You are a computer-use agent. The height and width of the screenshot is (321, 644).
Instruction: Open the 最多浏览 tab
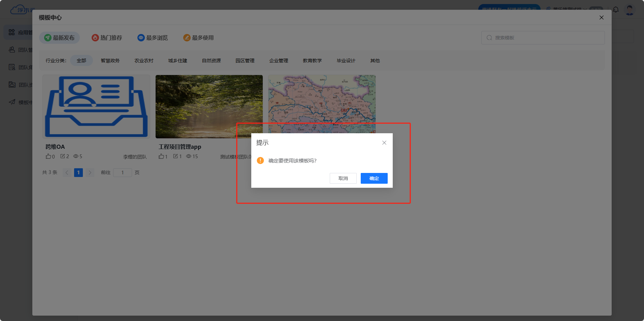[x=153, y=38]
